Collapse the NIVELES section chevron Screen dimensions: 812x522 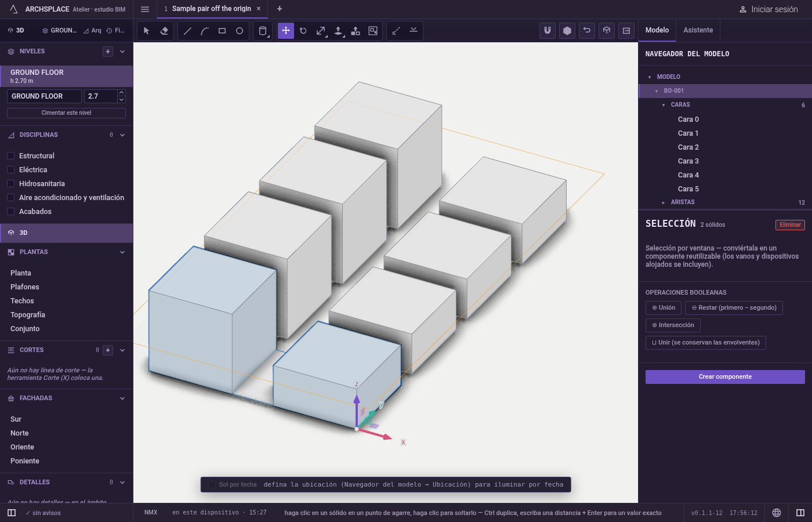click(122, 52)
